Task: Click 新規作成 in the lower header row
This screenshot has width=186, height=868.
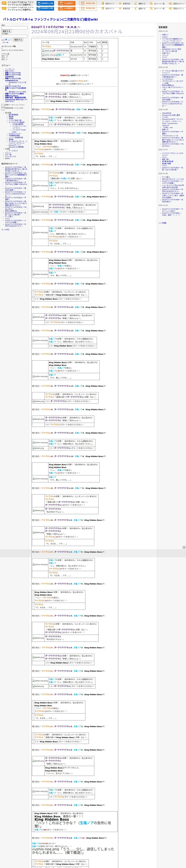Action: click(124, 8)
